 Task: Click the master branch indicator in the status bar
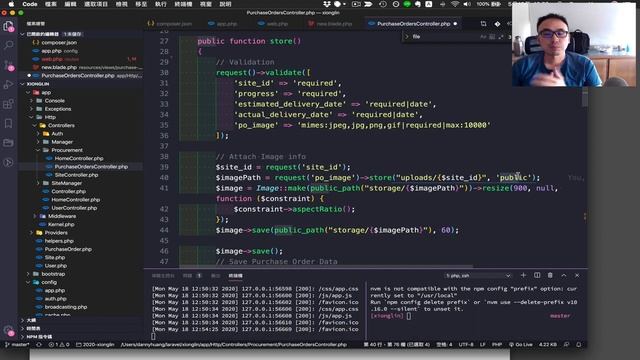(x=17, y=344)
